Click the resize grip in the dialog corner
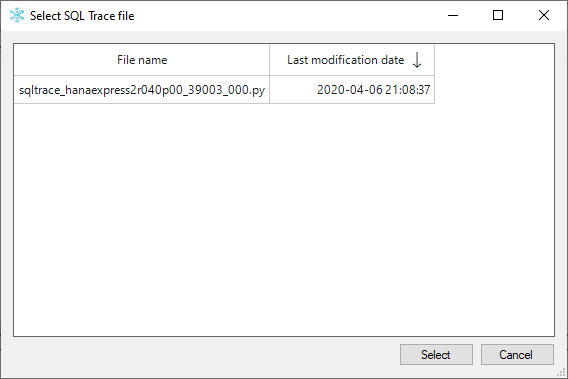Viewport: 568px width, 379px height. click(561, 372)
